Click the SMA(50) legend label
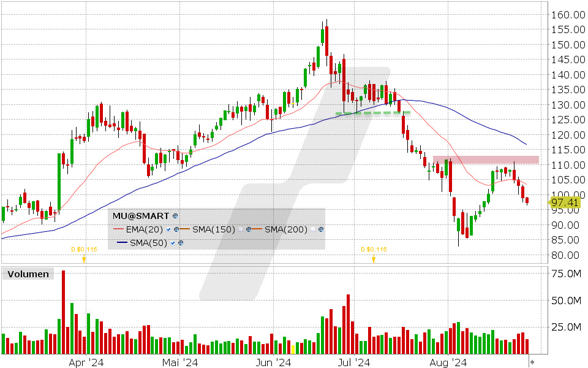Screen dimensions: 588x368 click(x=148, y=243)
